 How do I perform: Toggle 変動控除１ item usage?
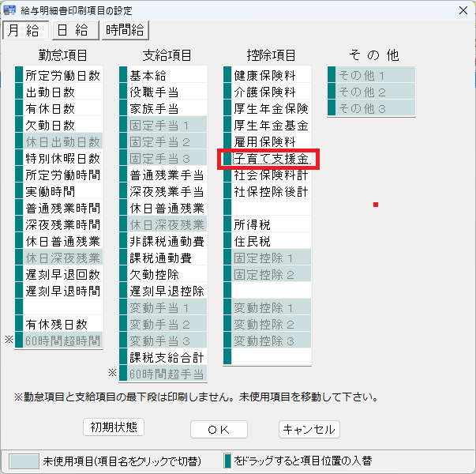271,307
